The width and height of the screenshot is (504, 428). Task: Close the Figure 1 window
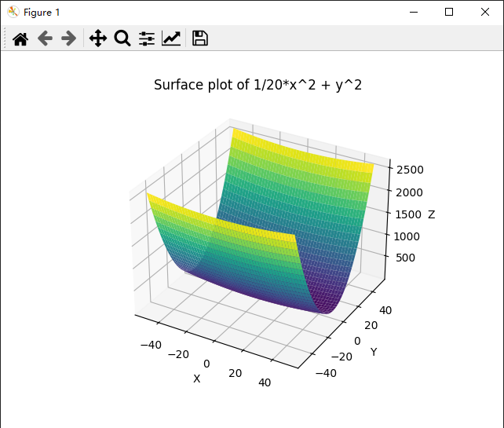coord(485,12)
